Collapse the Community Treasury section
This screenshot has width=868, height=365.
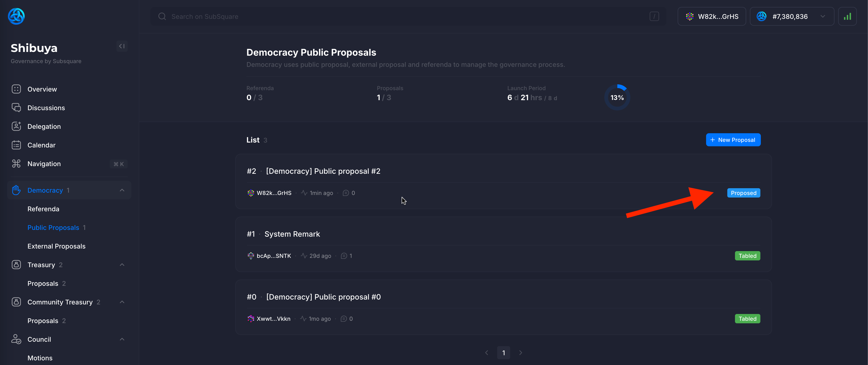122,302
